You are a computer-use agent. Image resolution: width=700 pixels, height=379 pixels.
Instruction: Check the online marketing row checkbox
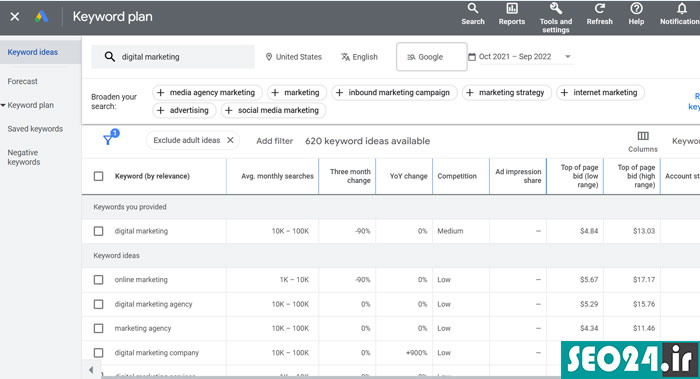pos(99,279)
